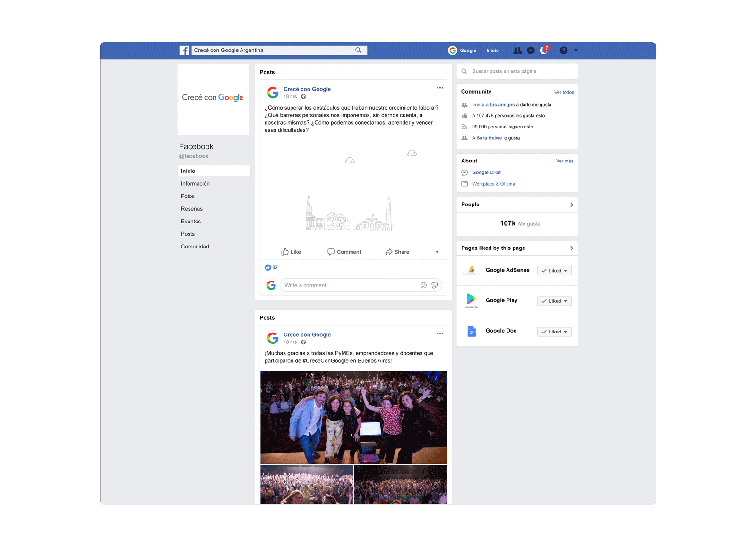Select Inicio in the left sidebar
The width and height of the screenshot is (756, 547).
[214, 171]
